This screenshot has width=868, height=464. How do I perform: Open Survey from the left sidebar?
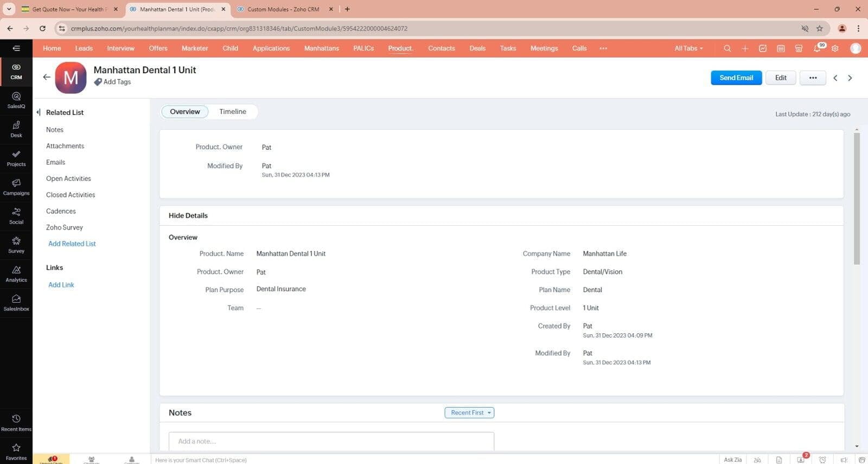pyautogui.click(x=16, y=245)
